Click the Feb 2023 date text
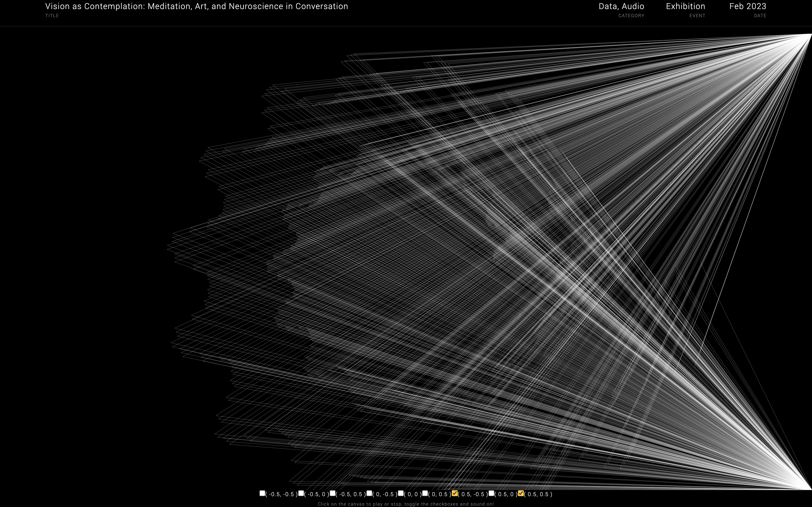This screenshot has width=812, height=507. 748,6
